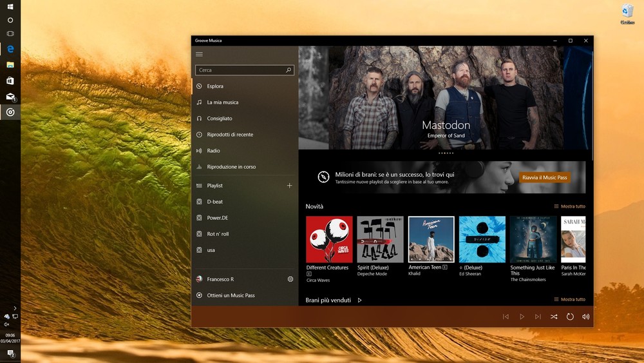
Task: Open American Teen album cover
Action: coord(431,239)
